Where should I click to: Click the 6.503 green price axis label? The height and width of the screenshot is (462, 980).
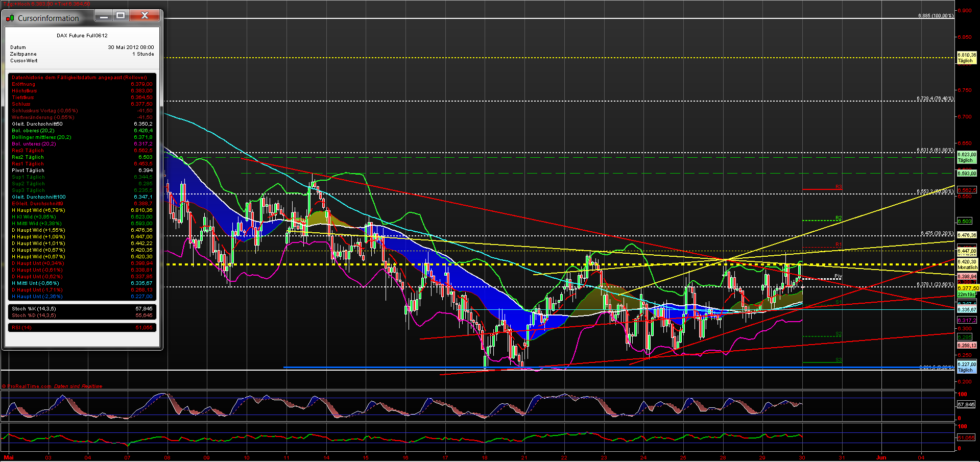[965, 222]
